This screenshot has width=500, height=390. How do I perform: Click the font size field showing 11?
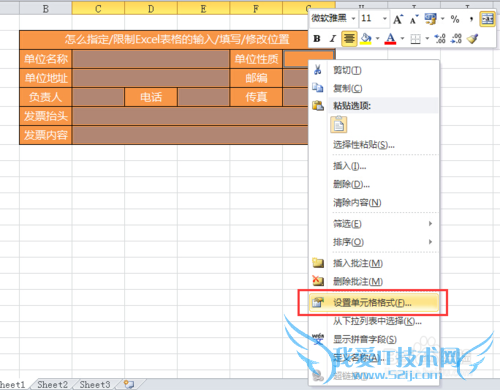370,18
